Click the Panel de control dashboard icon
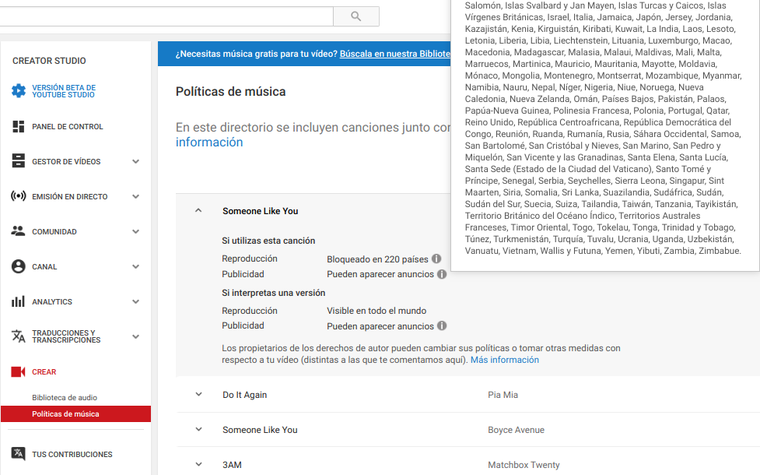Image resolution: width=760 pixels, height=475 pixels. pos(18,127)
